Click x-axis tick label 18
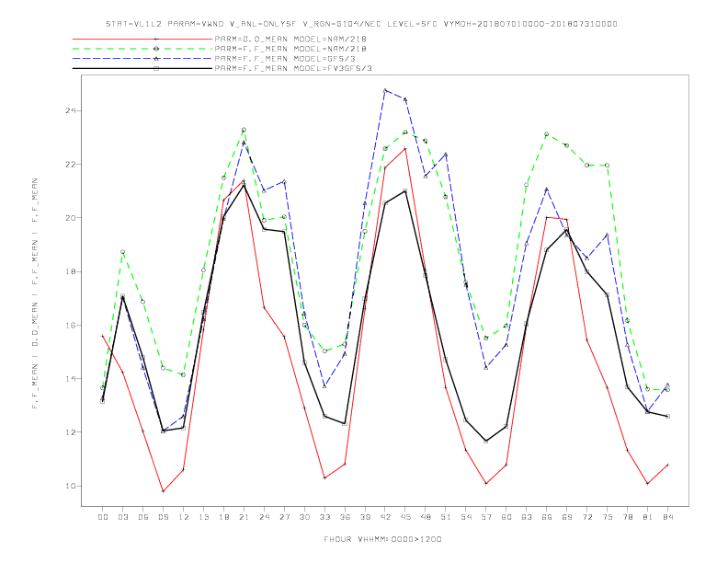The height and width of the screenshot is (563, 728). (x=223, y=517)
